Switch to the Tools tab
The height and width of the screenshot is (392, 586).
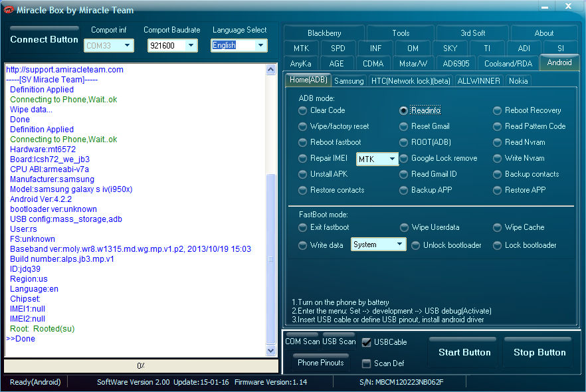[x=401, y=33]
